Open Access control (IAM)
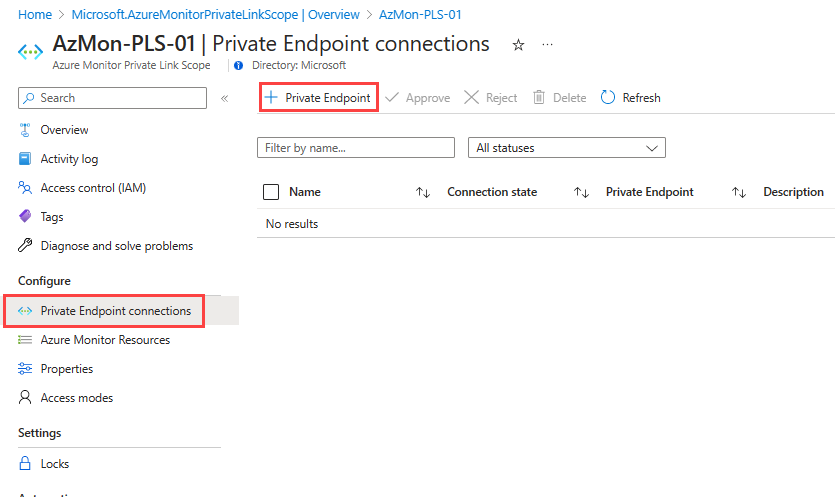This screenshot has height=497, width=835. (93, 188)
